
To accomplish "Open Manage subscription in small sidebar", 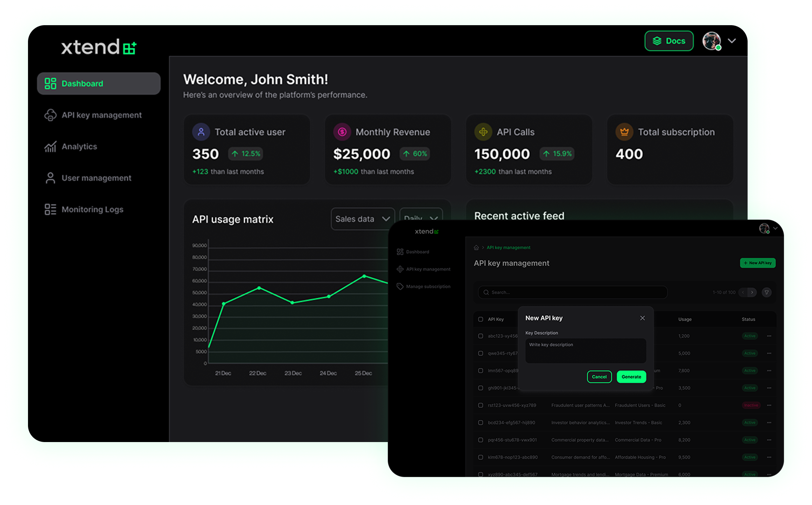I will [428, 286].
